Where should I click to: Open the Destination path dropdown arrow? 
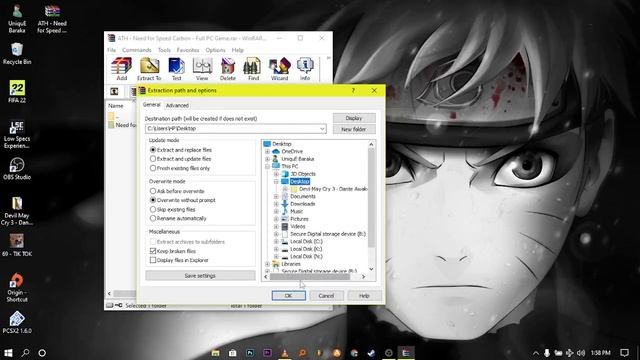(322, 129)
